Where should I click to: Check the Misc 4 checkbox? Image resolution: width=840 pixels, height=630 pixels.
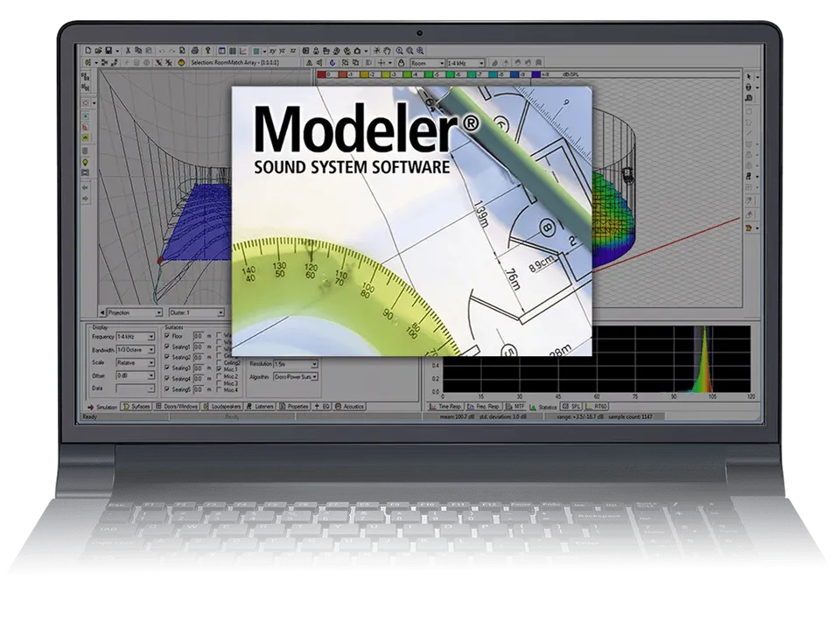(x=219, y=389)
